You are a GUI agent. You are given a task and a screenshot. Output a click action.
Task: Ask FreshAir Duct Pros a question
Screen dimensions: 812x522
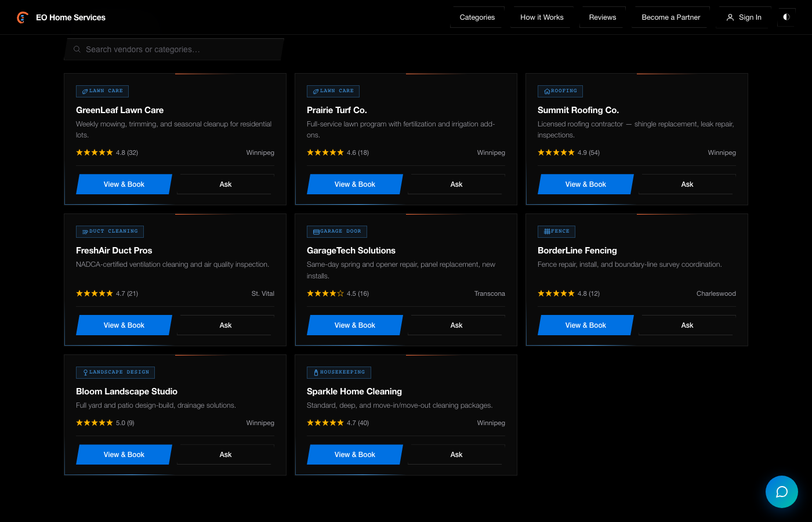226,325
